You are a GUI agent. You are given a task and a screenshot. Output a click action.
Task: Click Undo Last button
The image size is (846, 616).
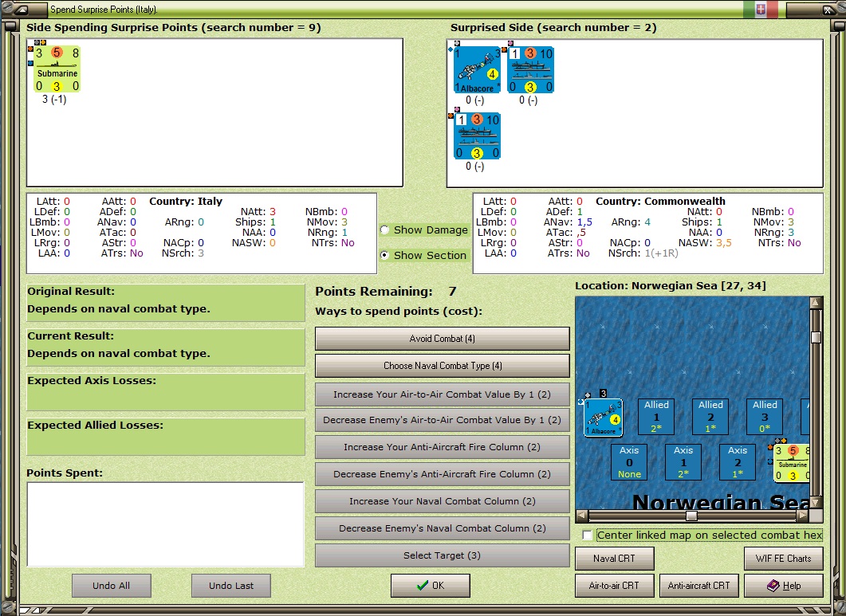(x=231, y=586)
